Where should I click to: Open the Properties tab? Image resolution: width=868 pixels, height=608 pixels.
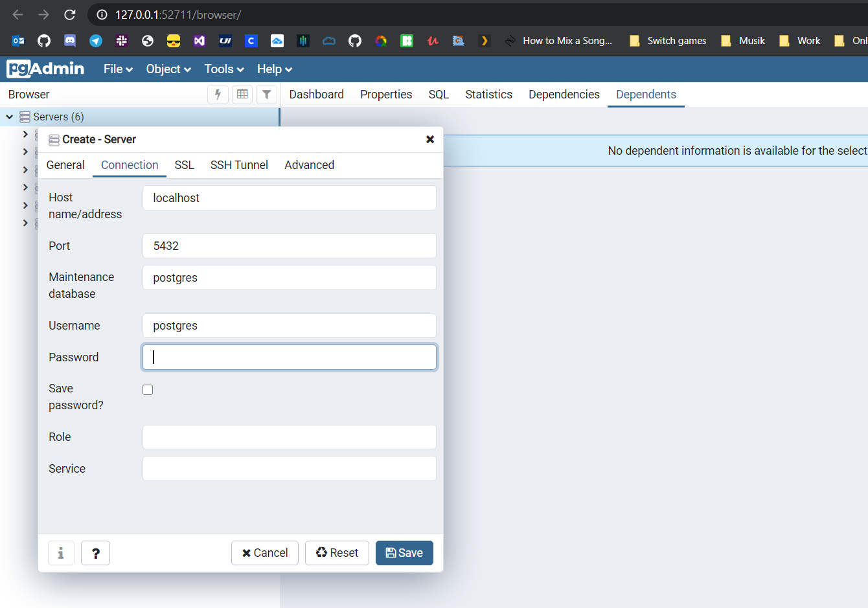386,95
